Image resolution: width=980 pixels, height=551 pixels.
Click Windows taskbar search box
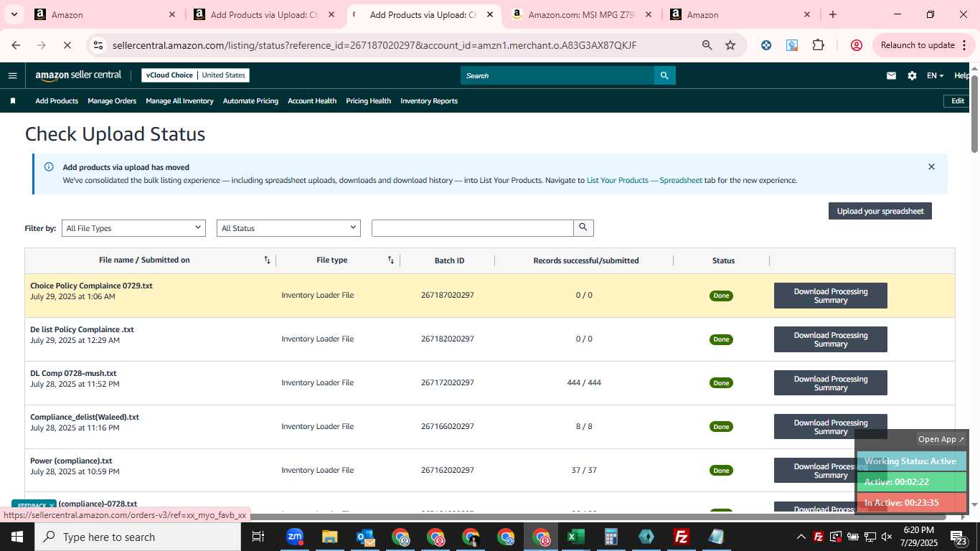coord(138,537)
